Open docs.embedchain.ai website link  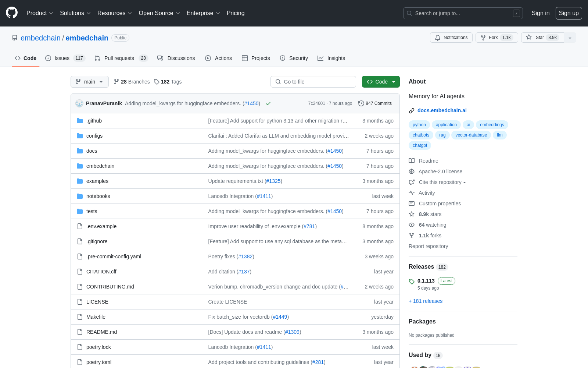(442, 110)
